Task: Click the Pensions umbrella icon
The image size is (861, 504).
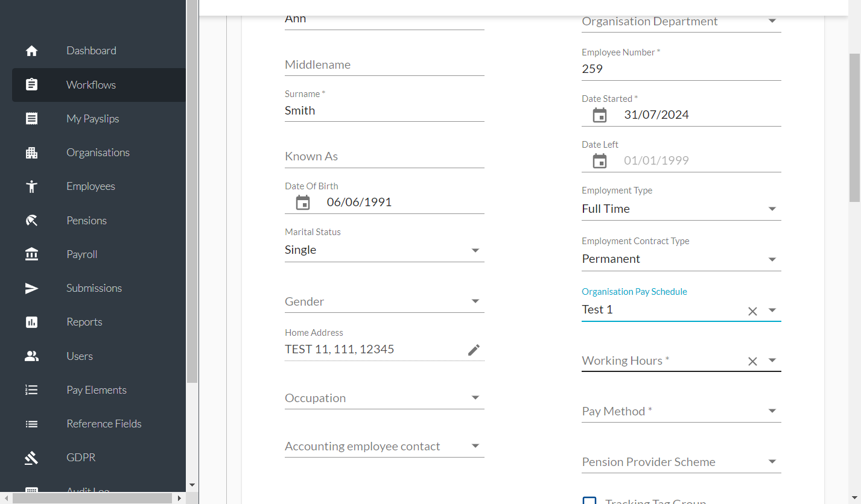Action: (x=32, y=221)
